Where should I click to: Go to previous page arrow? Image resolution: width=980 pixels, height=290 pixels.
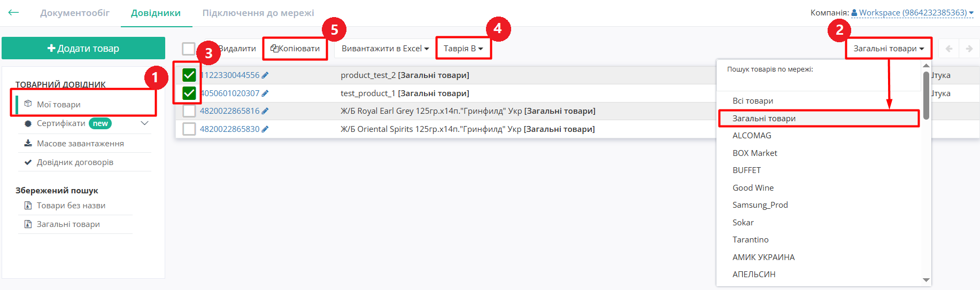tap(949, 49)
